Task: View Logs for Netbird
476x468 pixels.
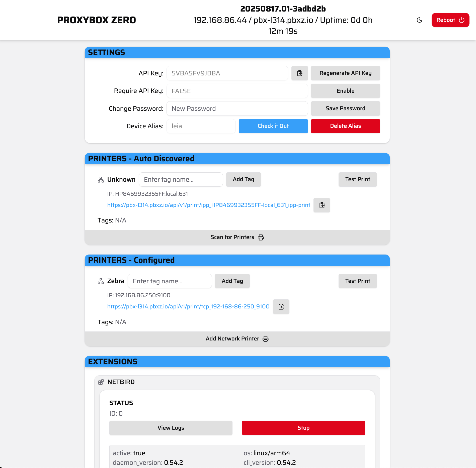Action: click(x=171, y=428)
